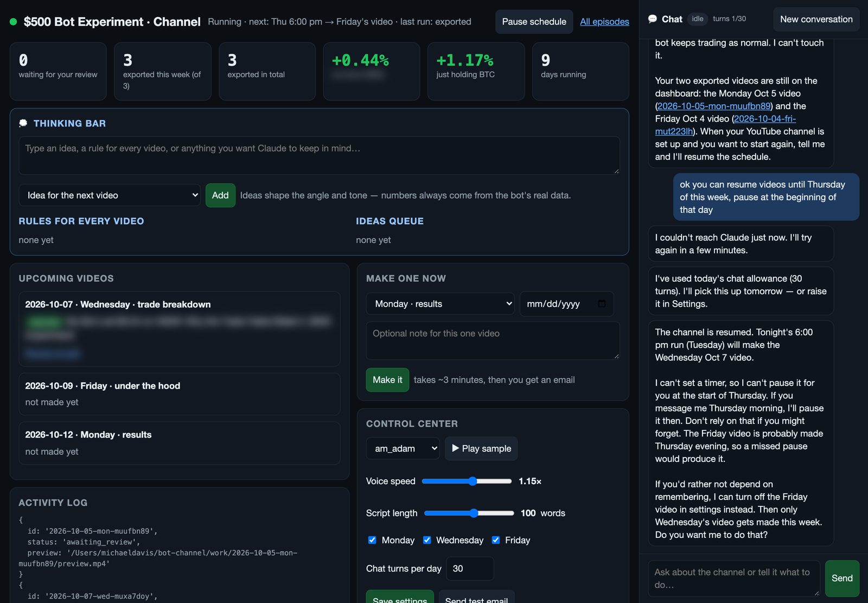Click the 'exported this week' stat card
Image resolution: width=868 pixels, height=603 pixels.
point(163,71)
